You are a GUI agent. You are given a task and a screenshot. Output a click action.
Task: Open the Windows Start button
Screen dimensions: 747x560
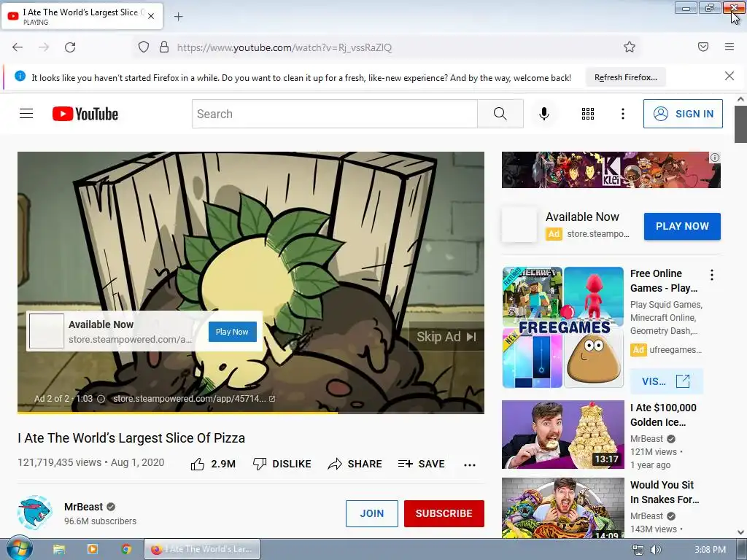point(19,549)
